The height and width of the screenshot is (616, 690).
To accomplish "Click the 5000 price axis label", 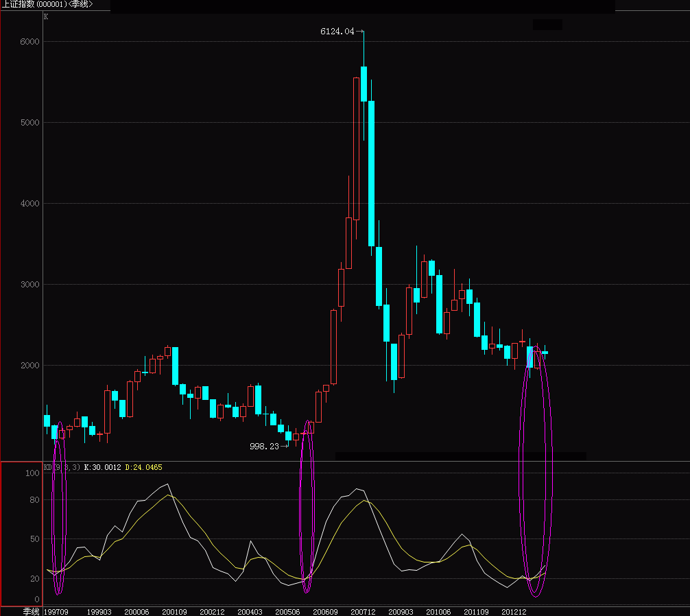I will [30, 123].
